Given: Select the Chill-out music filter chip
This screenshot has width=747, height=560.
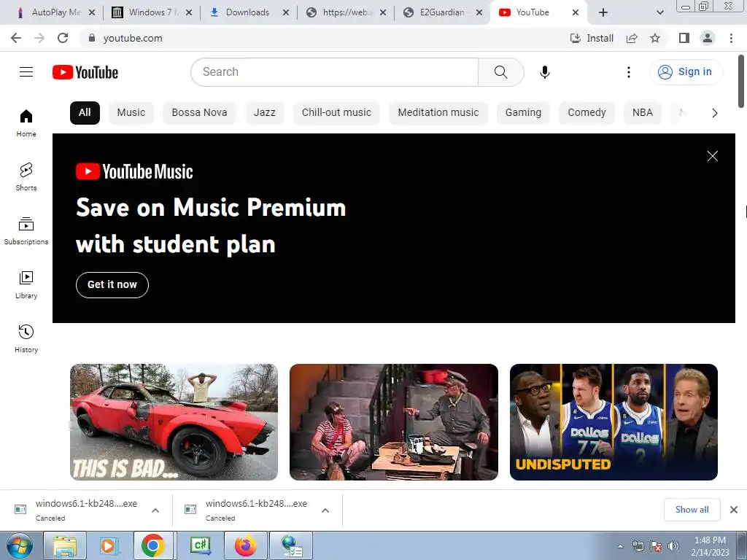Looking at the screenshot, I should point(336,113).
